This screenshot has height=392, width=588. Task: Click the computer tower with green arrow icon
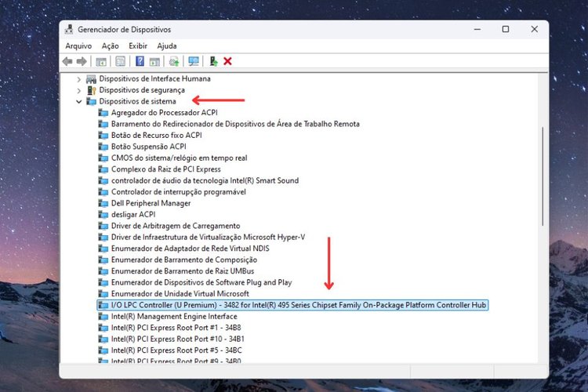[x=213, y=61]
